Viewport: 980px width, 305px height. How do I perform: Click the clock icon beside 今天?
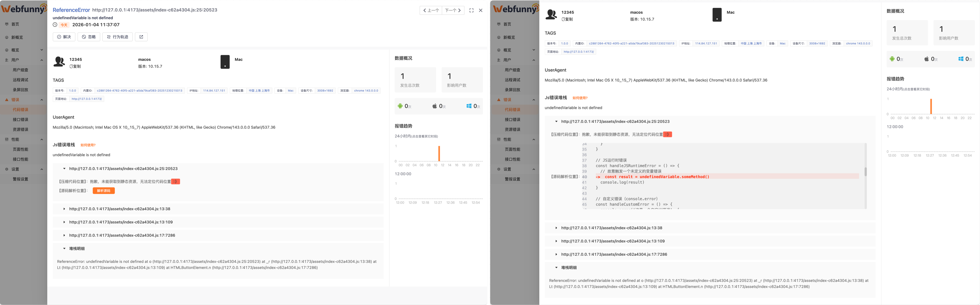(x=55, y=25)
